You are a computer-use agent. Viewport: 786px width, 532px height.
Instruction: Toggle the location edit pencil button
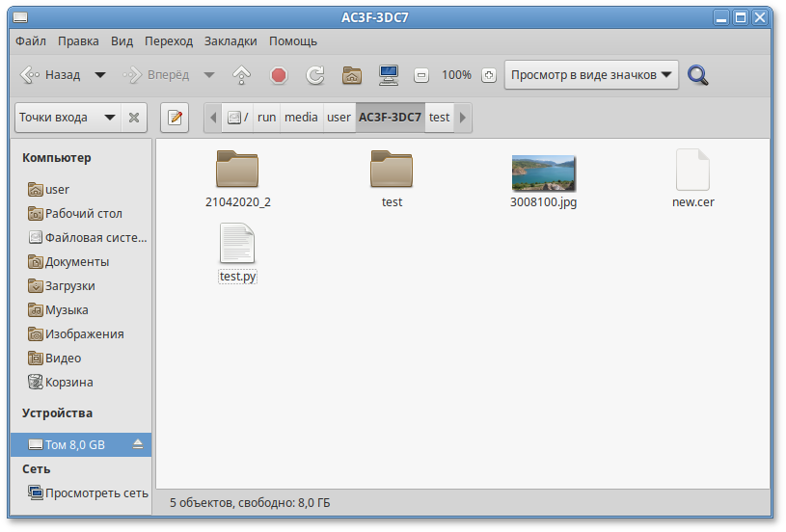tap(175, 118)
